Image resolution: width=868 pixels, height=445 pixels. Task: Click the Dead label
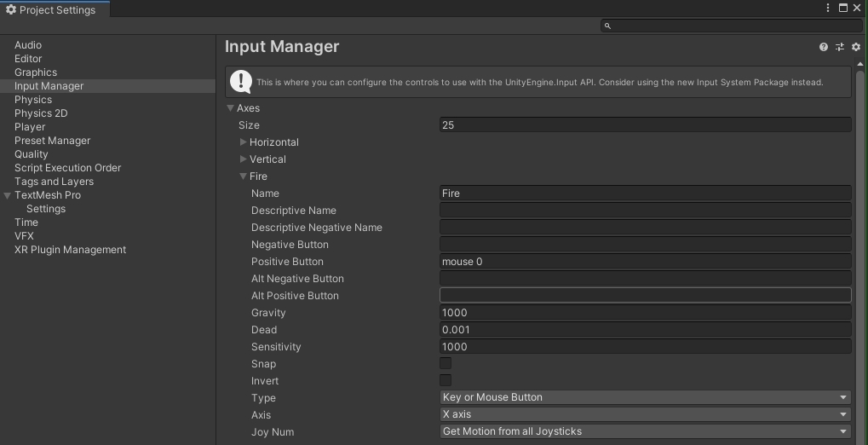point(264,330)
